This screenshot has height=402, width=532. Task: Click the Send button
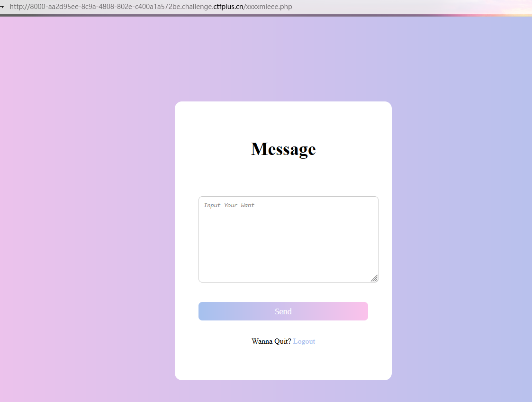(283, 311)
